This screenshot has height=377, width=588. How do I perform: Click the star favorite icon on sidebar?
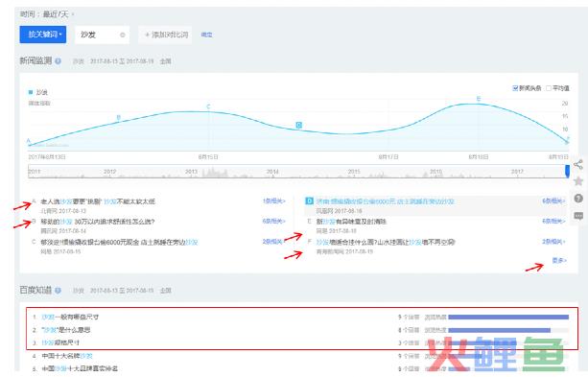point(578,181)
